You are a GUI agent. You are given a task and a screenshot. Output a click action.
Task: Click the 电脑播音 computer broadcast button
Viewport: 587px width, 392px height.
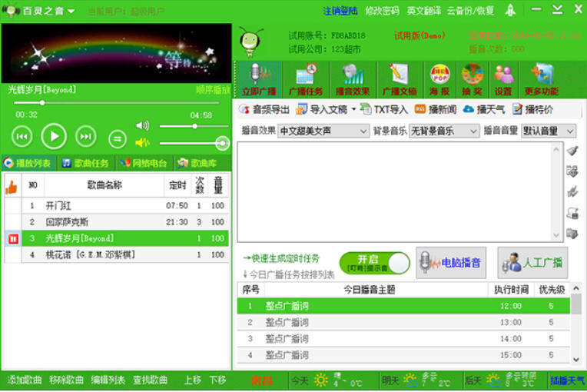[451, 263]
